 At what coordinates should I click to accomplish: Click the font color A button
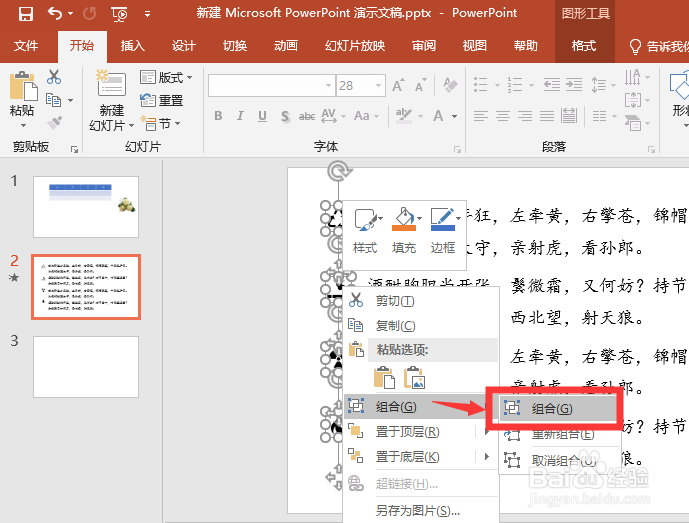(x=438, y=116)
